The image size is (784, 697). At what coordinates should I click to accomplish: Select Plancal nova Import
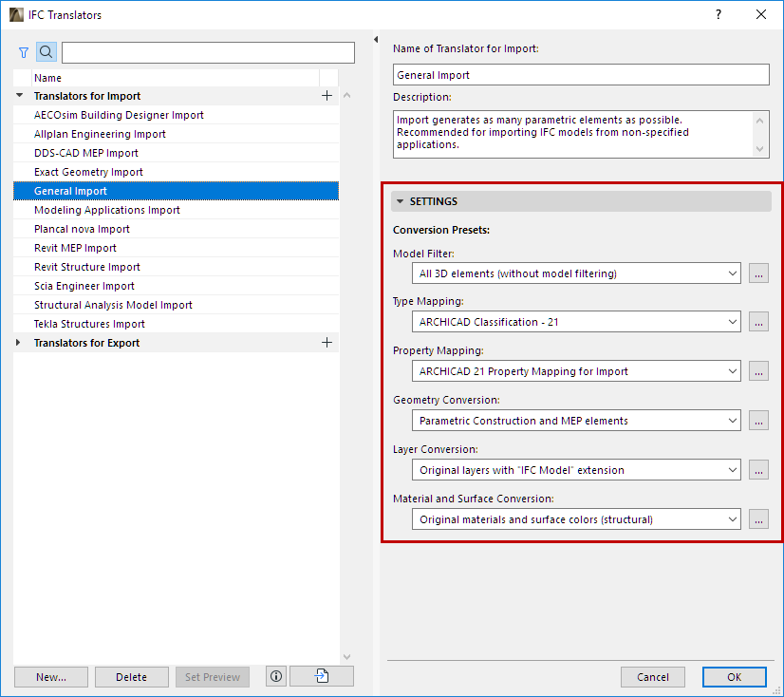(176, 229)
